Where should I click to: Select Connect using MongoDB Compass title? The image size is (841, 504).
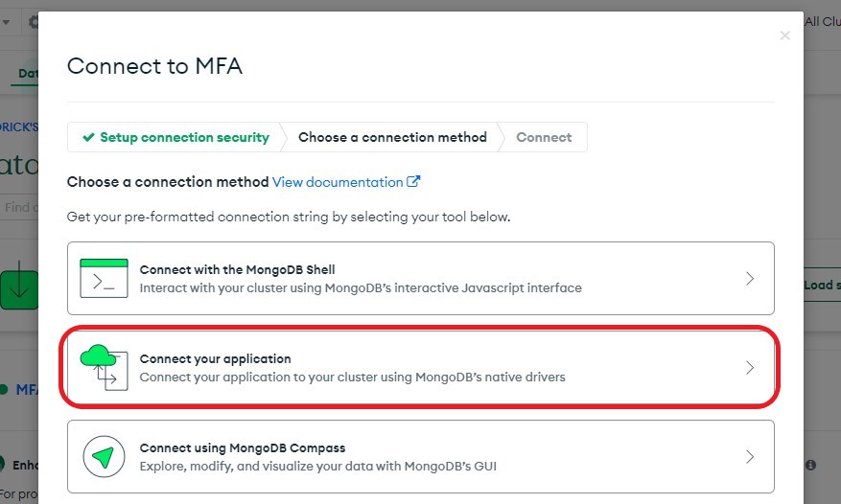[x=242, y=447]
